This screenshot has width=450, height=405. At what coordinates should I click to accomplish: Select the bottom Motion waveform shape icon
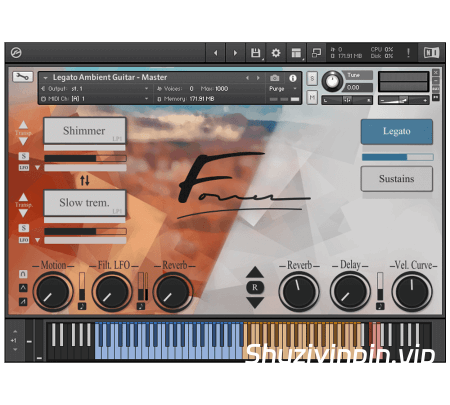point(23,302)
